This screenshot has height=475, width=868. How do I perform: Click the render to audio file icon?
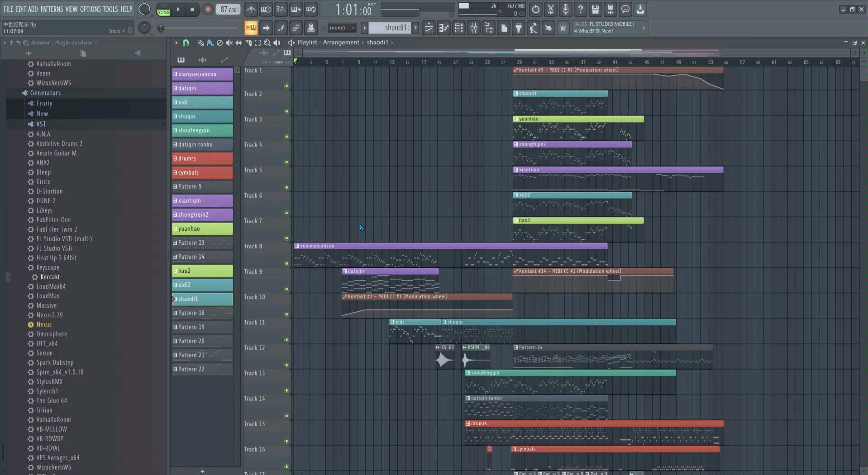pos(610,9)
